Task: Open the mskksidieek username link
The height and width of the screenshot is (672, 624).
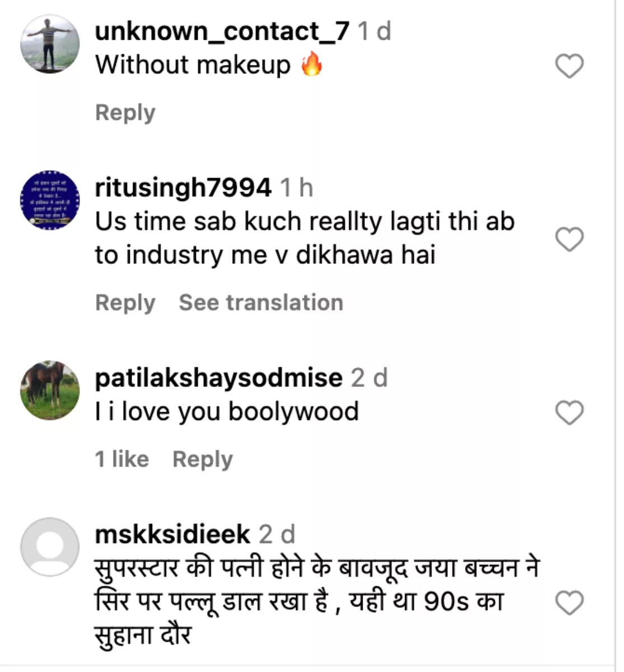Action: pyautogui.click(x=172, y=535)
